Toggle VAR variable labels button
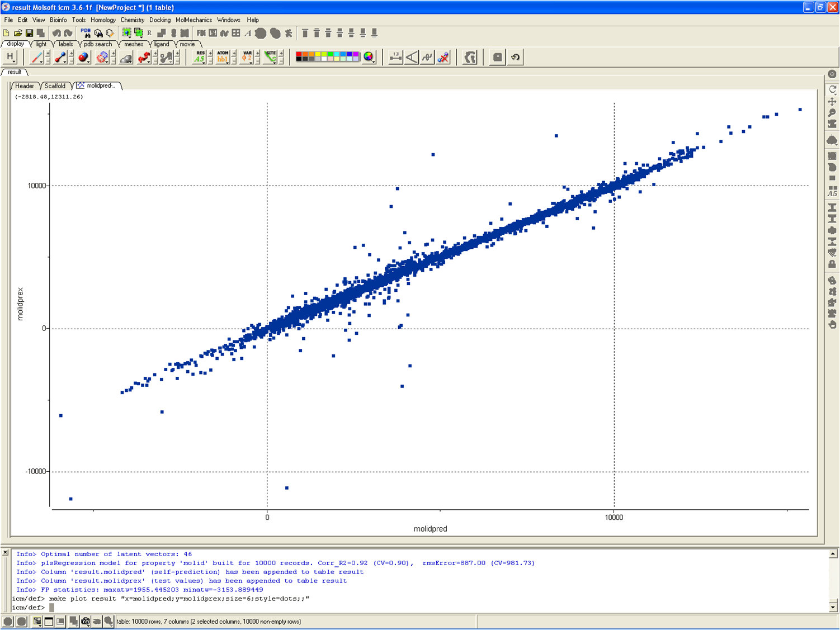The image size is (840, 630). (247, 57)
